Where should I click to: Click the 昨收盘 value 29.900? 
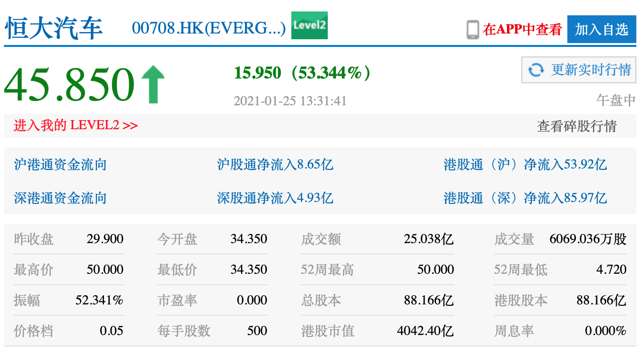pyautogui.click(x=105, y=239)
